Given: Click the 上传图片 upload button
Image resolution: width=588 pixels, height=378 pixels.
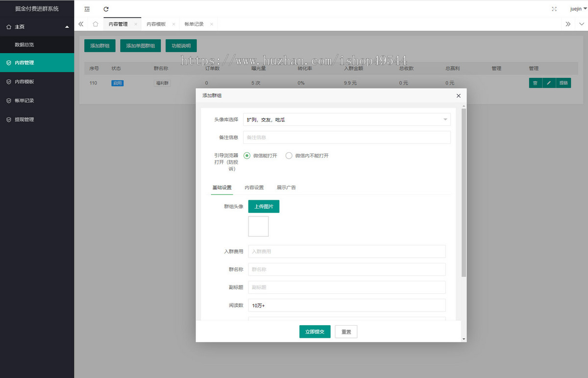Looking at the screenshot, I should click(264, 207).
